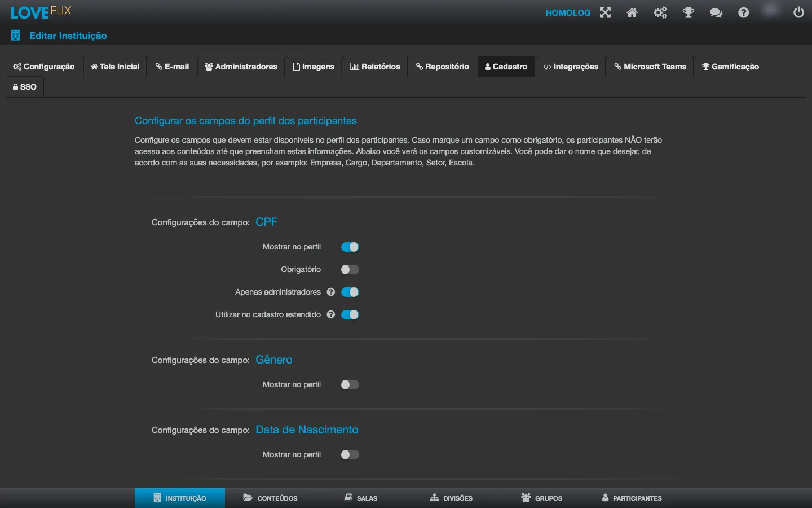Screen dimensions: 812x508
Task: Open Participantes in bottom navigation
Action: pyautogui.click(x=632, y=498)
